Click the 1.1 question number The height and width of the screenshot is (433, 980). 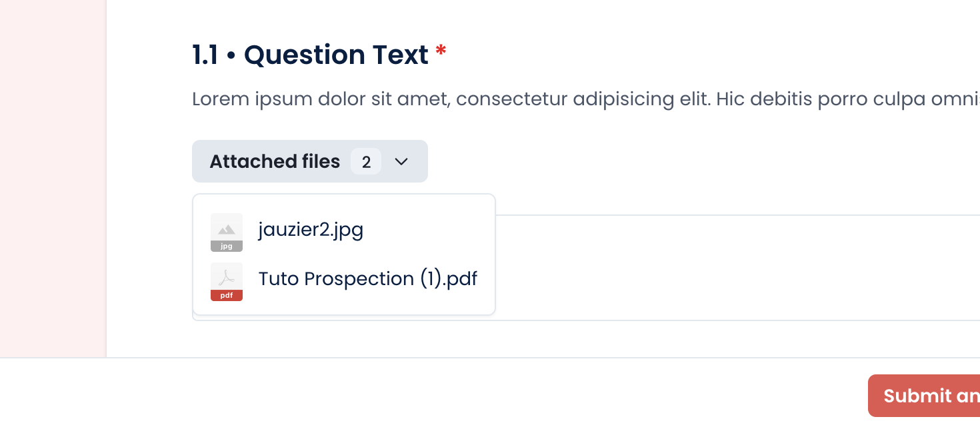(x=205, y=55)
